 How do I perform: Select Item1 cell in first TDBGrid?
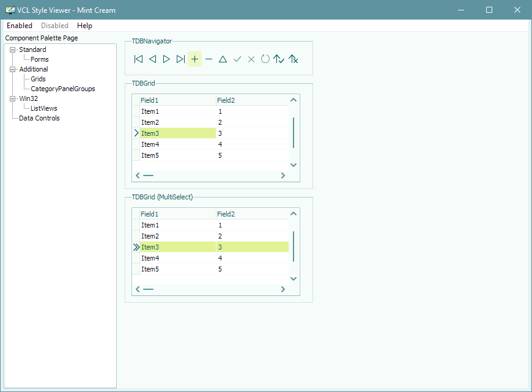178,111
